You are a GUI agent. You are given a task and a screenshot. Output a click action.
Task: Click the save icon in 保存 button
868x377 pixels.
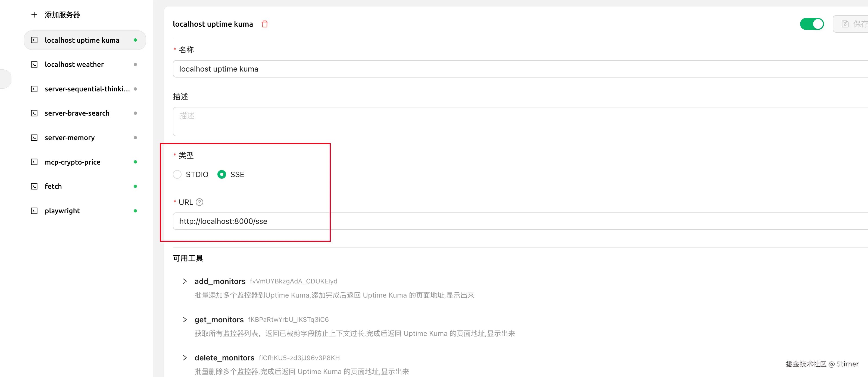[x=845, y=24]
